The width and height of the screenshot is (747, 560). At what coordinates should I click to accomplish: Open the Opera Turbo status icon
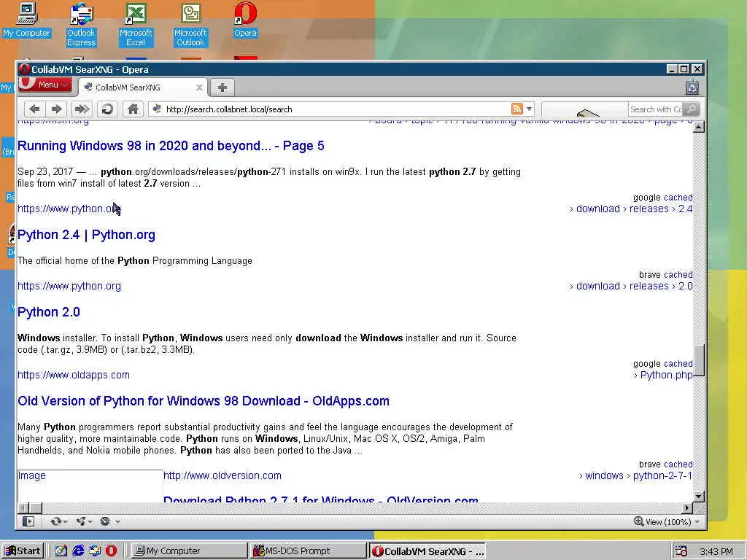pos(105,521)
